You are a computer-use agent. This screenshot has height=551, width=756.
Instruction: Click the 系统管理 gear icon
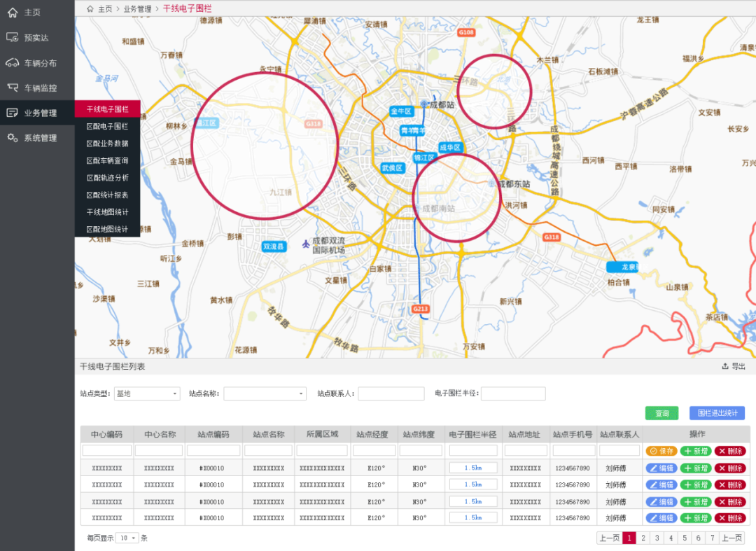(x=13, y=138)
